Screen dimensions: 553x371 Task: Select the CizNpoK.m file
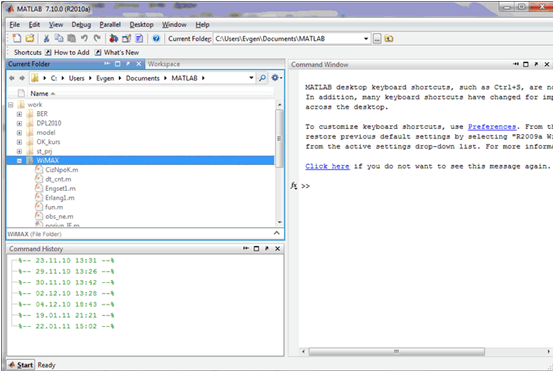pyautogui.click(x=62, y=170)
